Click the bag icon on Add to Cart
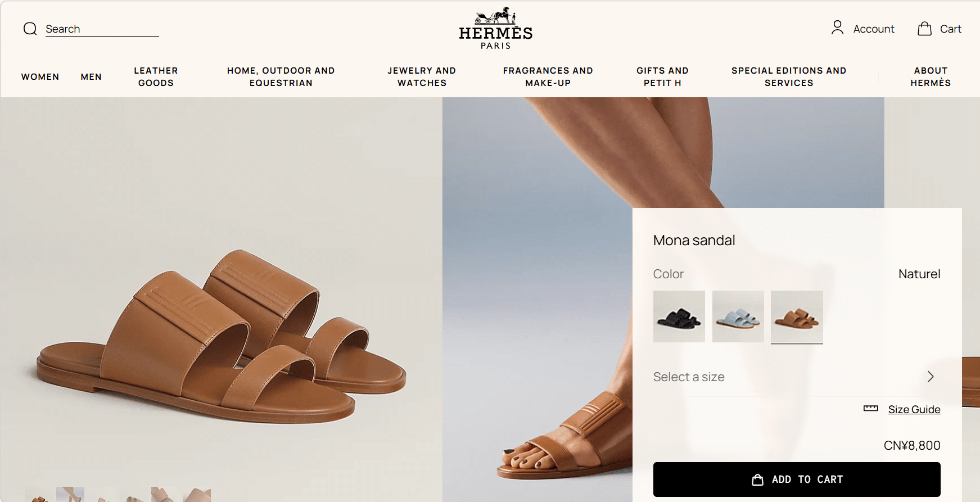 coord(757,480)
